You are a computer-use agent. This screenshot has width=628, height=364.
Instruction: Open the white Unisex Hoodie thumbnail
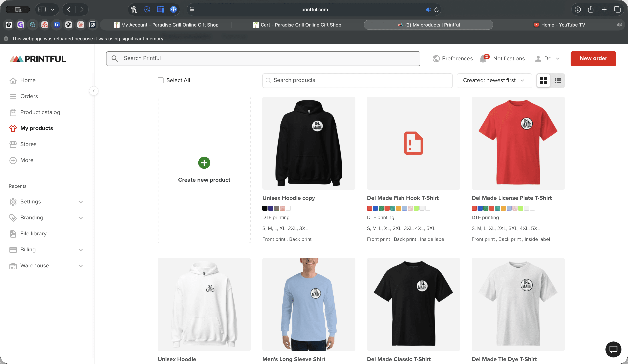(204, 304)
